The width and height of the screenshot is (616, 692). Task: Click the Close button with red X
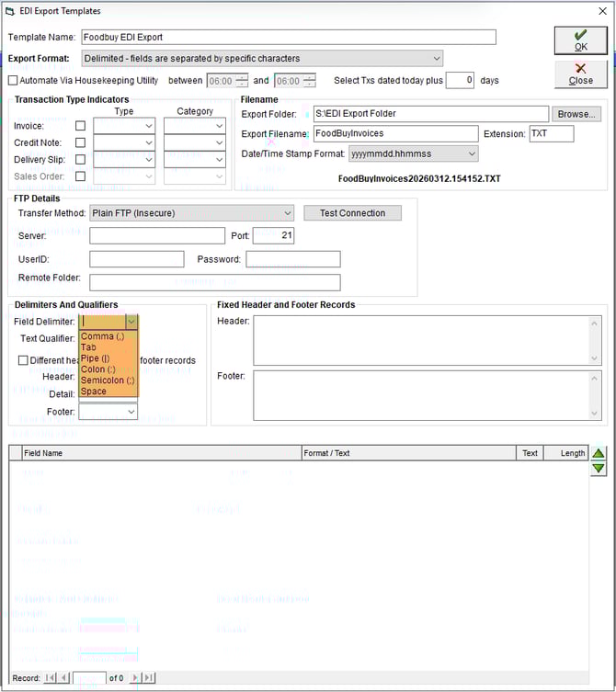[x=581, y=74]
